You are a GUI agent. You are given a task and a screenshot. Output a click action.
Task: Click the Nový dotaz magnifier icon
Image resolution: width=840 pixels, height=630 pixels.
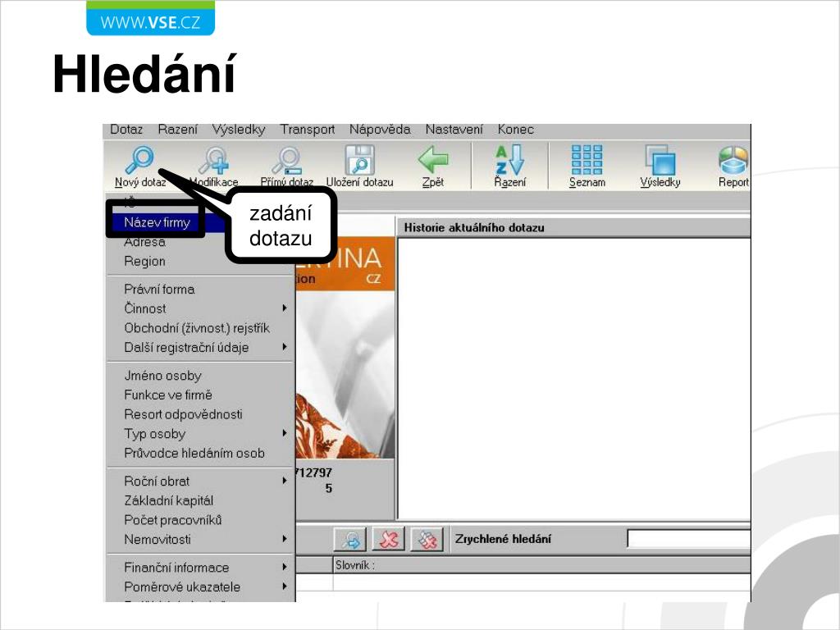[139, 160]
